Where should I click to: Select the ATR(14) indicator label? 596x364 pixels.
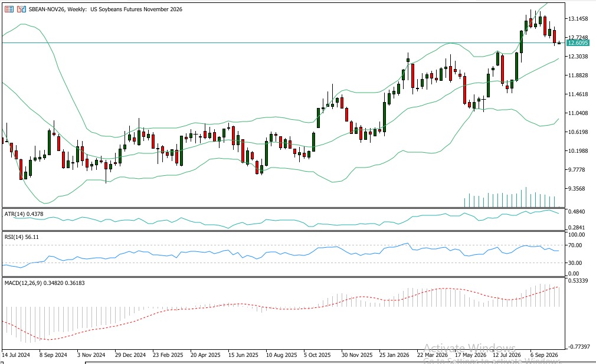24,214
